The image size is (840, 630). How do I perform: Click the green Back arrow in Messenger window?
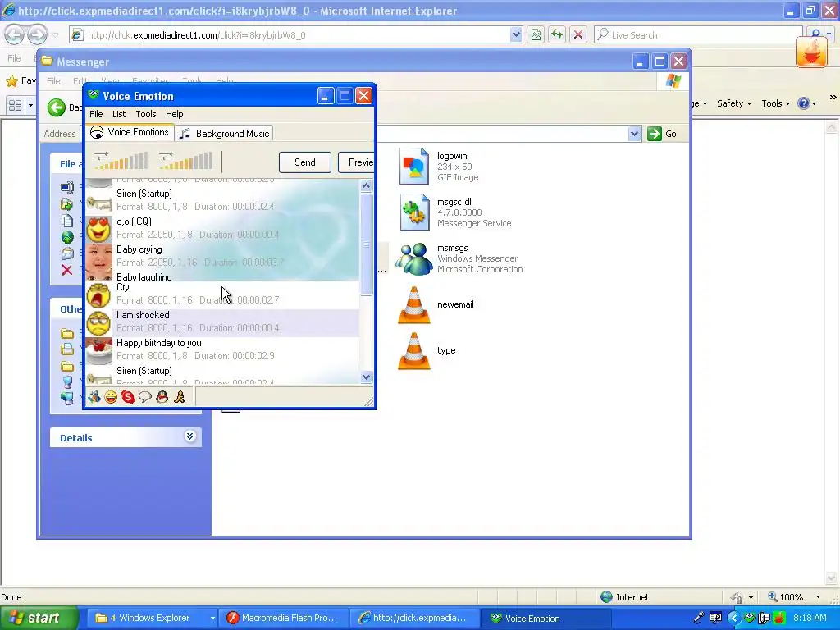click(x=56, y=107)
